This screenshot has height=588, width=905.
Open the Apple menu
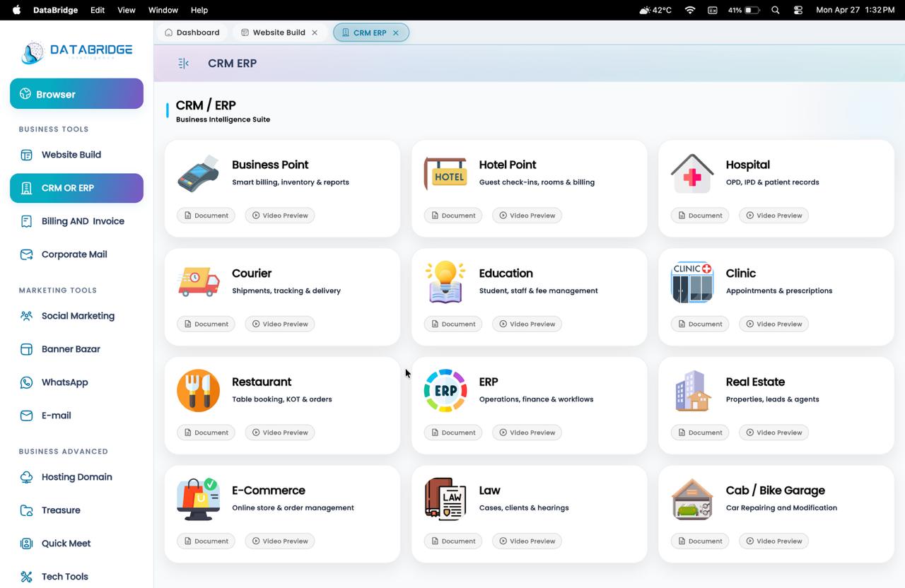(x=16, y=10)
